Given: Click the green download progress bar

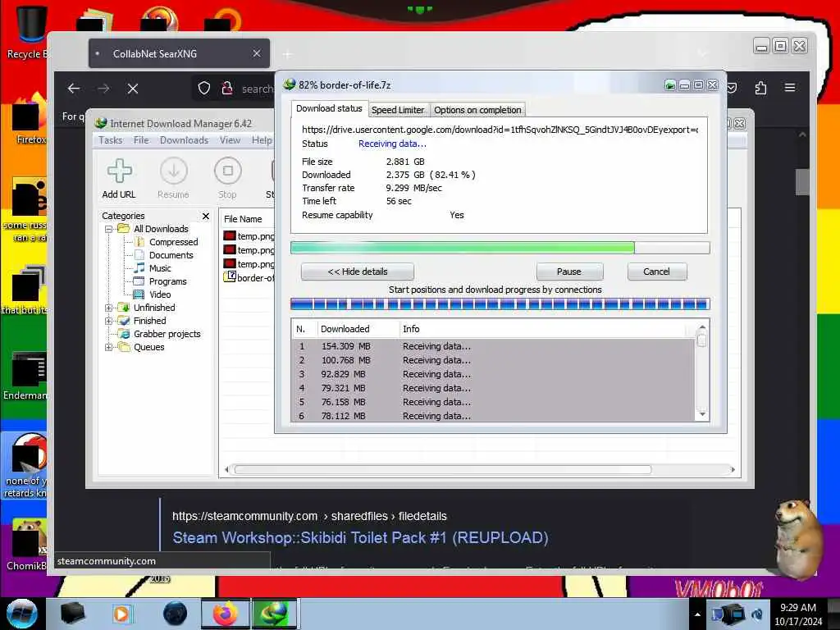Looking at the screenshot, I should point(500,248).
